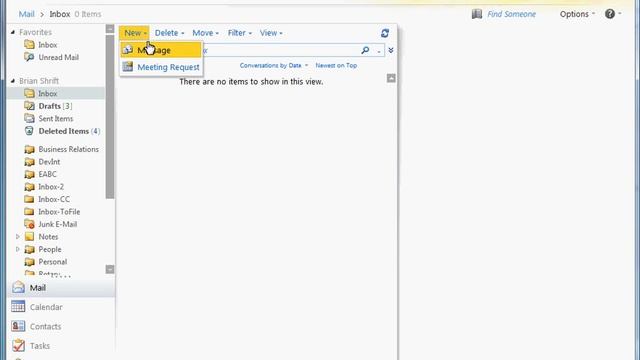Viewport: 640px width, 360px height.
Task: Open the People folder
Action: click(50, 249)
